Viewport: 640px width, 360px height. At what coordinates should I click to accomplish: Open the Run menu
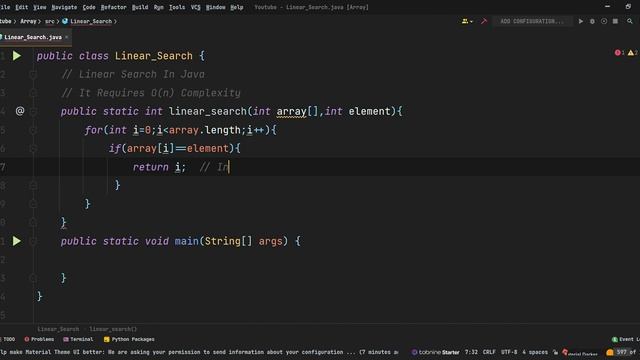click(159, 7)
